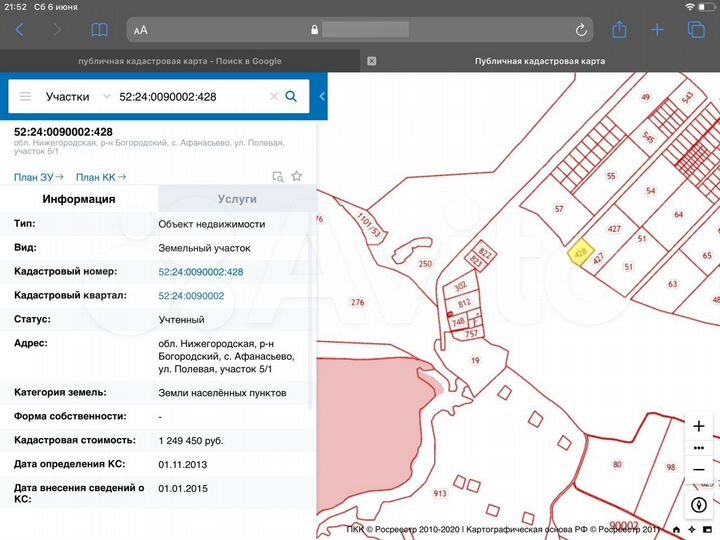Viewport: 720px width, 540px height.
Task: Switch to the Услуги tab
Action: click(x=237, y=199)
